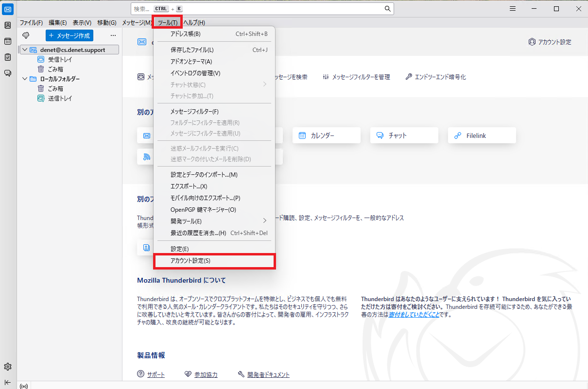Select 送信トレイ folder under Local Folders
The image size is (588, 389).
(60, 98)
